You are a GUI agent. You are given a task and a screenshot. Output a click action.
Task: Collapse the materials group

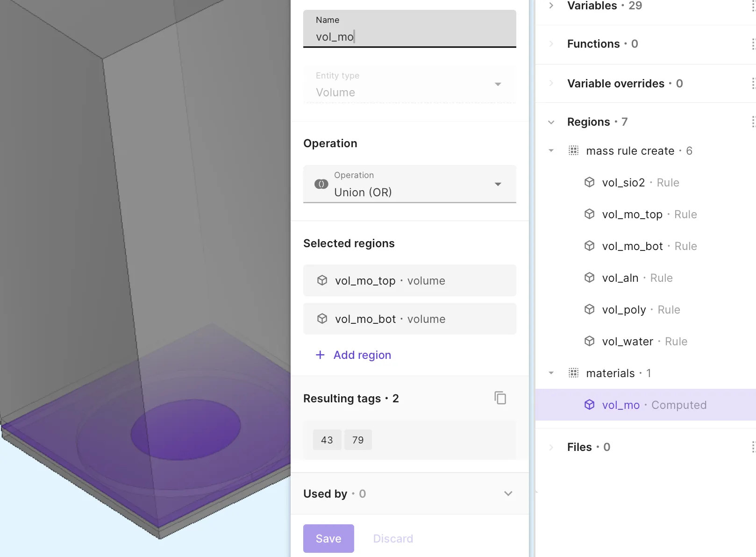click(551, 373)
